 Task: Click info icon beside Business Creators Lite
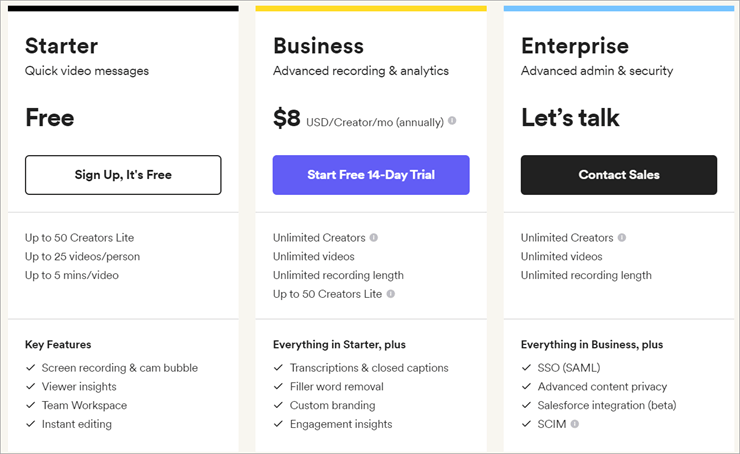click(x=391, y=294)
